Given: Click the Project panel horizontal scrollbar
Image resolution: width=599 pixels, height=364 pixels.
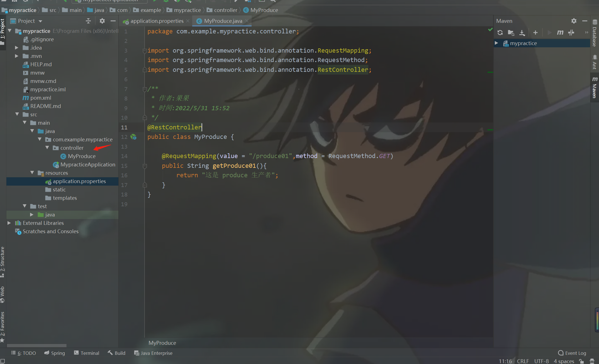Looking at the screenshot, I should click(37, 345).
